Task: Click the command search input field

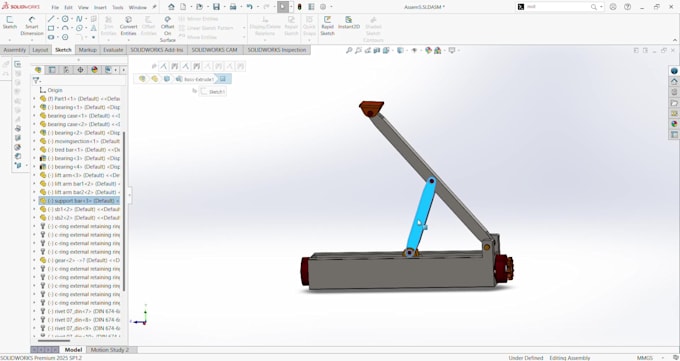Action: coord(558,7)
